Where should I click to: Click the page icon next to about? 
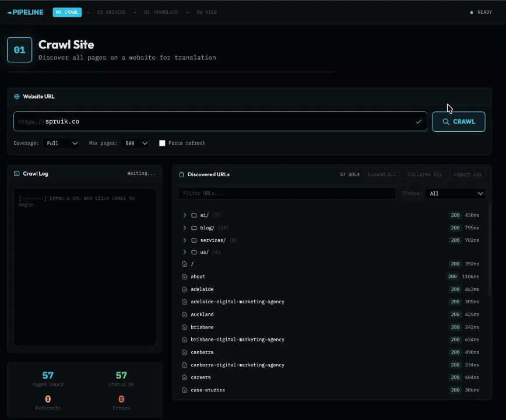(184, 276)
